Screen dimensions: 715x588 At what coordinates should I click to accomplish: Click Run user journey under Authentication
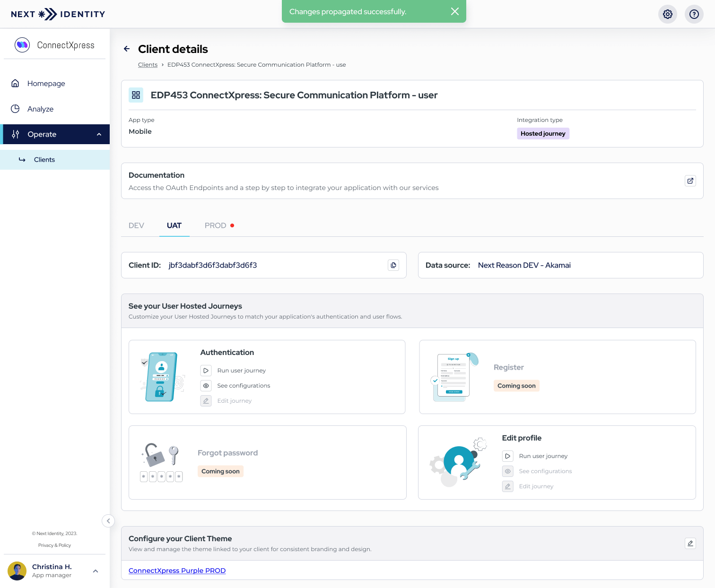click(x=241, y=371)
